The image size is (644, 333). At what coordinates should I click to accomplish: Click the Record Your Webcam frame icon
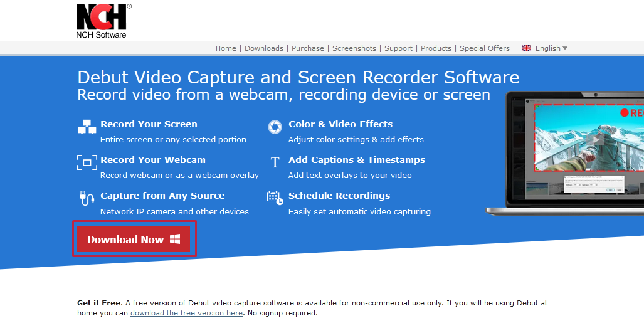(87, 162)
